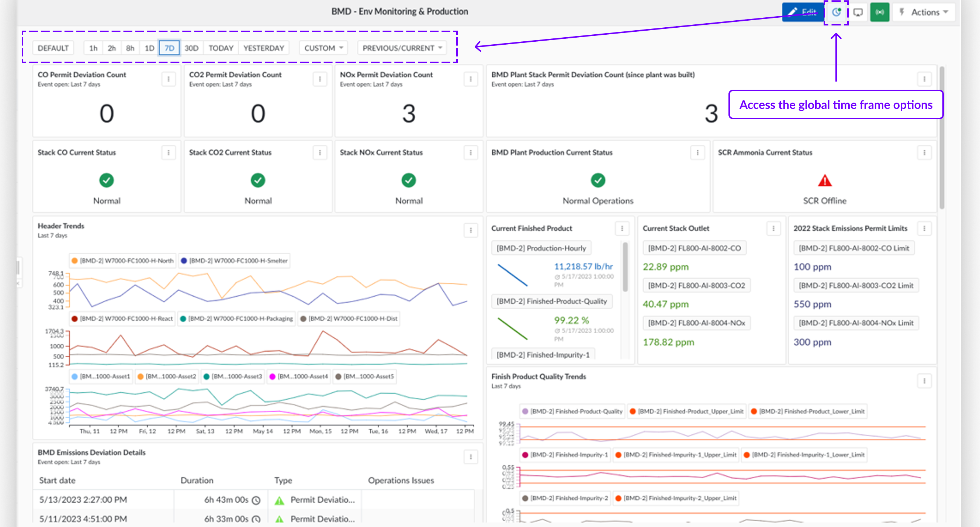Image resolution: width=980 pixels, height=527 pixels.
Task: Open BMD Emissions Deviation Details widget menu
Action: point(470,457)
